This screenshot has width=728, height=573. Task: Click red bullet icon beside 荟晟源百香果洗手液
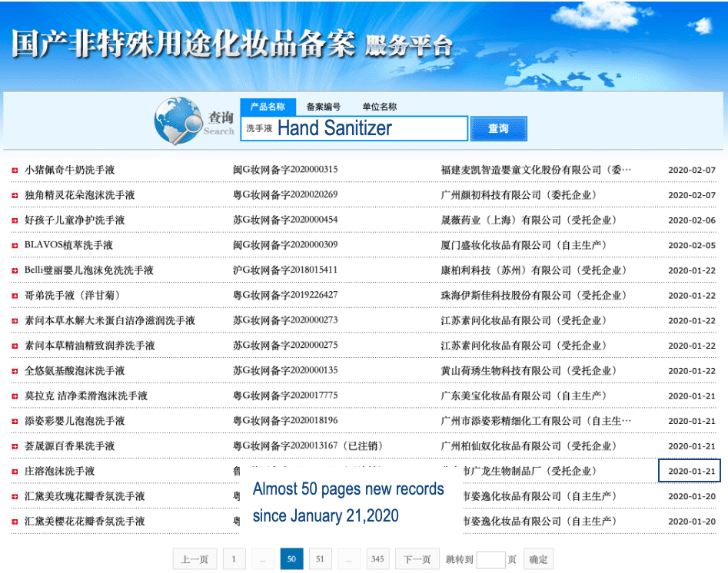point(15,445)
